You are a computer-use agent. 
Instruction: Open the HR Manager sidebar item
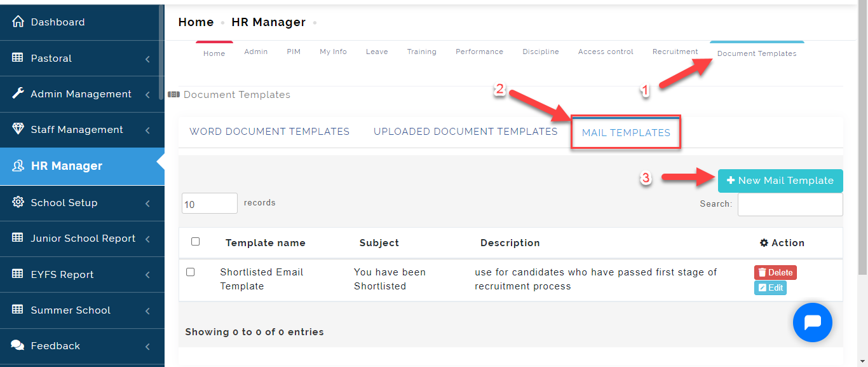point(82,166)
